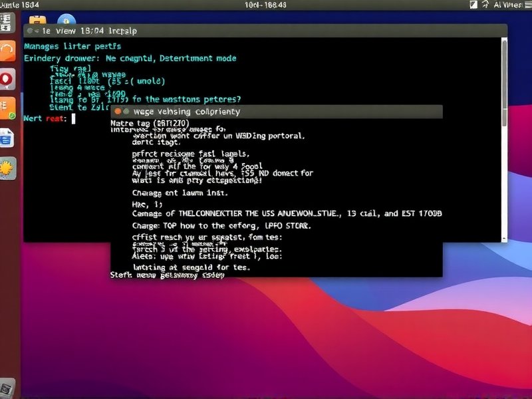Screen dimensions: 532x399
Task: Click the small app icon in the back window titlebar
Action: pyautogui.click(x=30, y=31)
